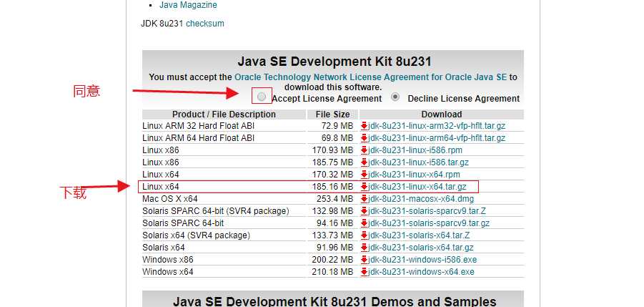644x307 pixels.
Task: Click red download arrow icon for linux-arm32 file
Action: coord(364,126)
